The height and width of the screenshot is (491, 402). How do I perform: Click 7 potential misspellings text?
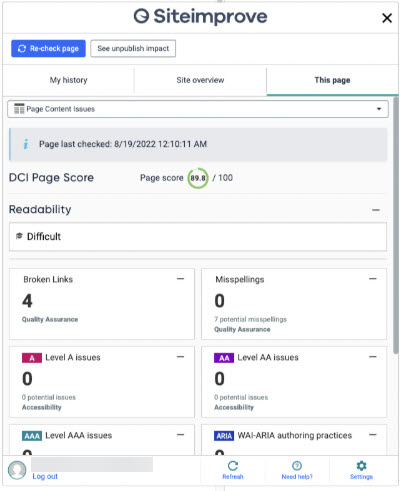point(250,319)
